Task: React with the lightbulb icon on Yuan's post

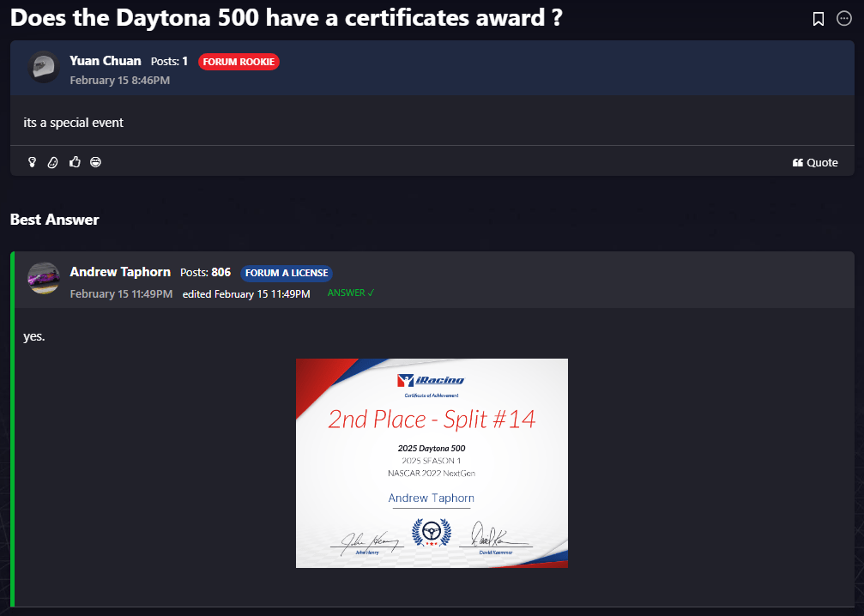Action: click(x=33, y=162)
